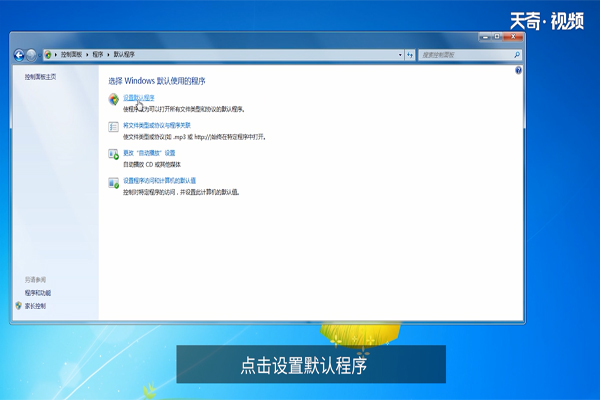Screen dimensions: 600x400
Task: Click the 将文件类型或协议与程序关联 icon
Action: coord(114,127)
